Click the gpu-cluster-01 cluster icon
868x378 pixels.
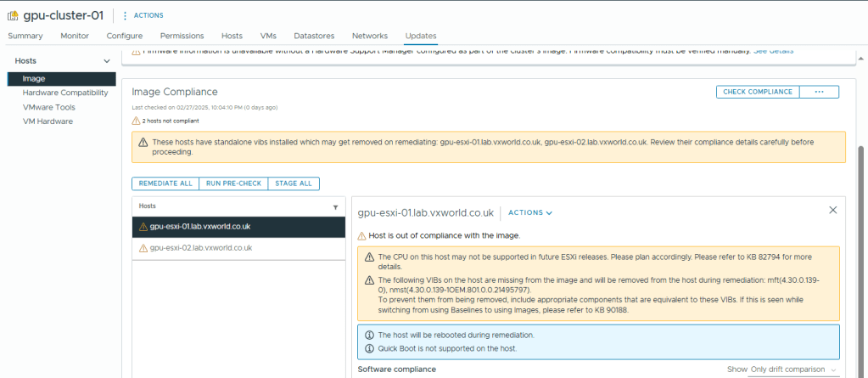[x=14, y=15]
